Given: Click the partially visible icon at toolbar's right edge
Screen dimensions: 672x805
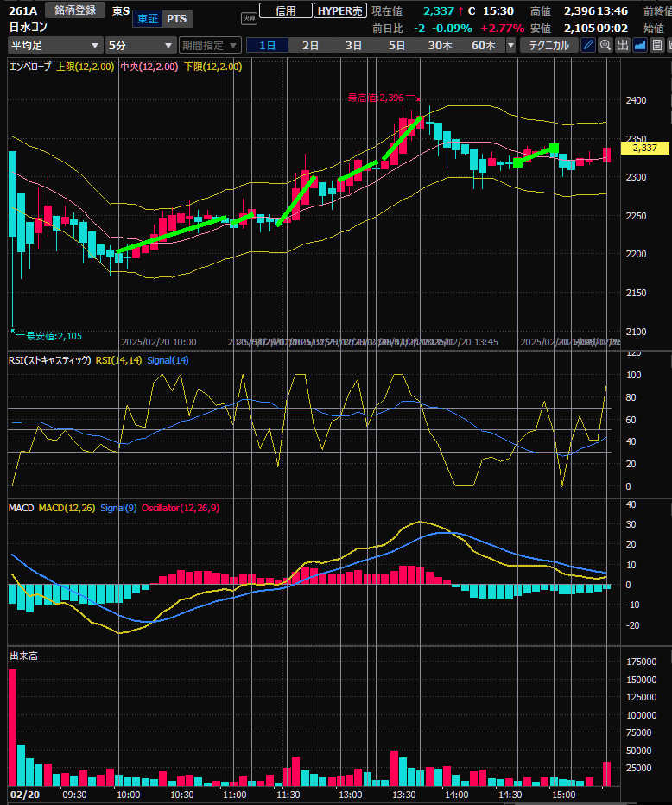Looking at the screenshot, I should tap(669, 45).
